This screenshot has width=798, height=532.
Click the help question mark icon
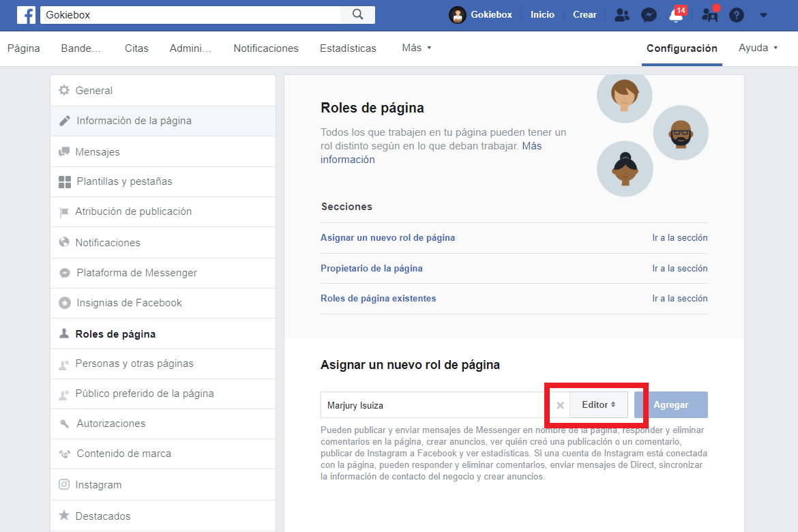[737, 15]
